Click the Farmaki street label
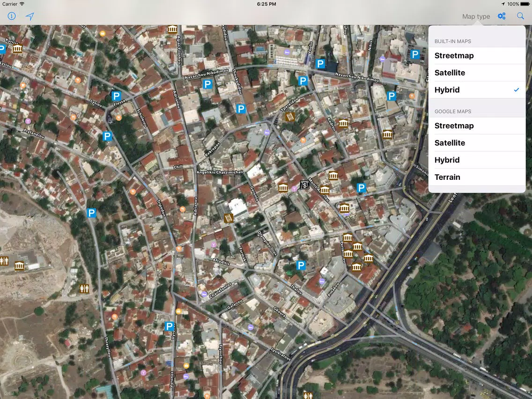This screenshot has height=399, width=532. [242, 255]
